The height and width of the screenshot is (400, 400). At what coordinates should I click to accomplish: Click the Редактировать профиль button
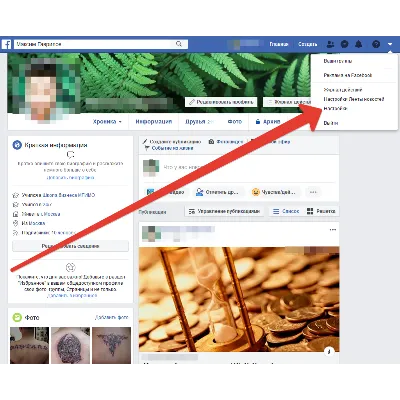[221, 102]
